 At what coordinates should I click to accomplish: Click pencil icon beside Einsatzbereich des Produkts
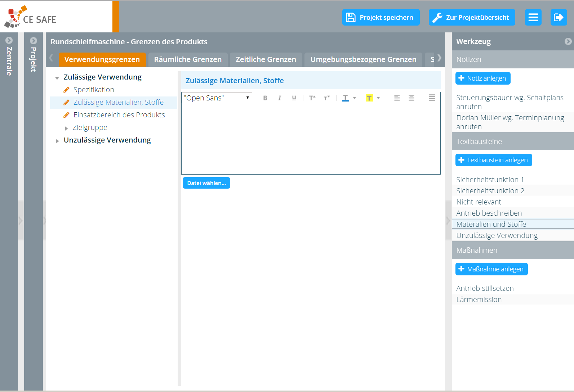coord(66,115)
